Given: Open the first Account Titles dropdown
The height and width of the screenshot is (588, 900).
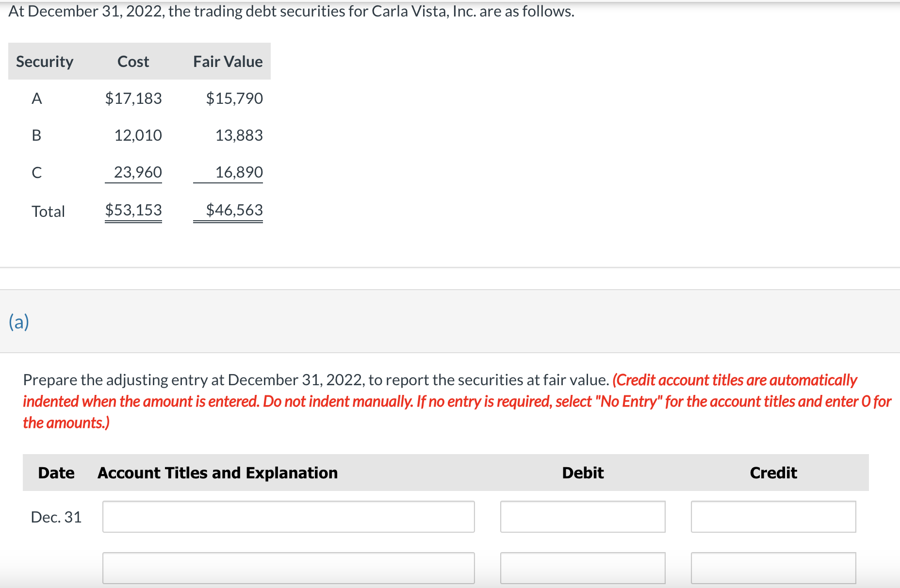Looking at the screenshot, I should 288,517.
